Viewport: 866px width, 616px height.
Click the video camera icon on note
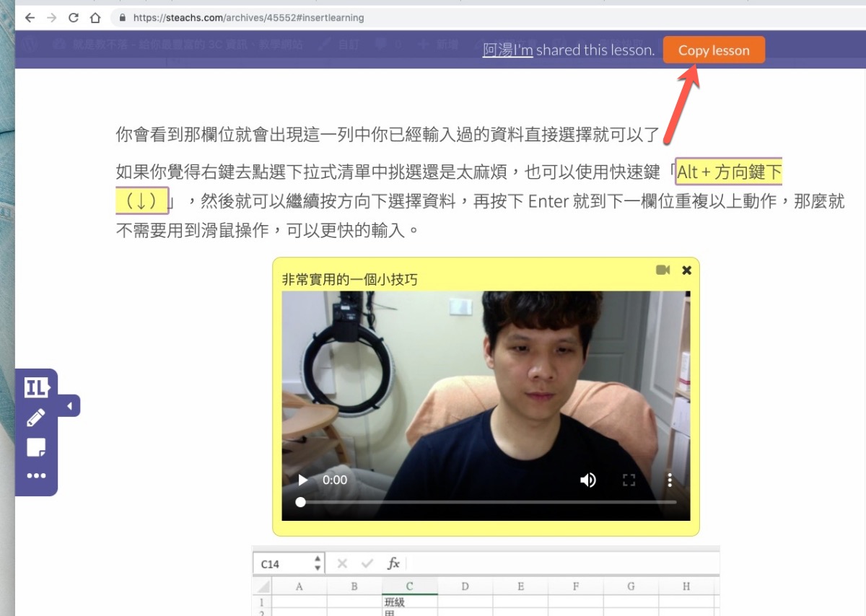pos(662,270)
